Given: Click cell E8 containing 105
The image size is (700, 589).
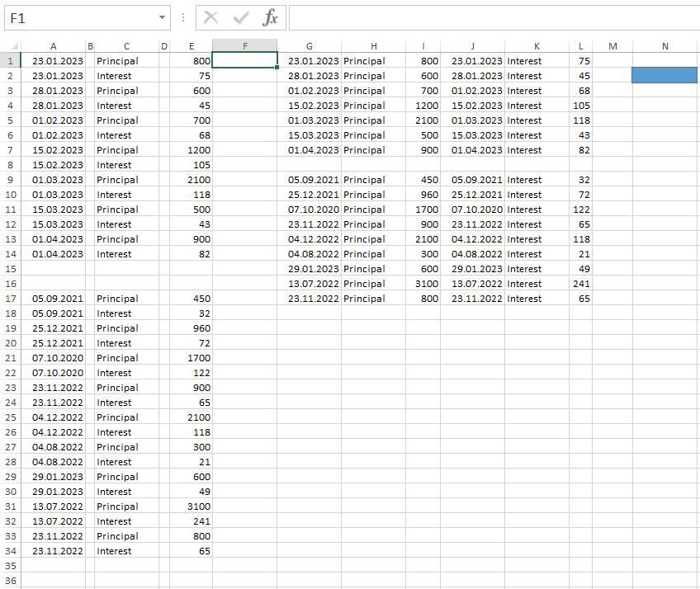Looking at the screenshot, I should click(x=191, y=165).
